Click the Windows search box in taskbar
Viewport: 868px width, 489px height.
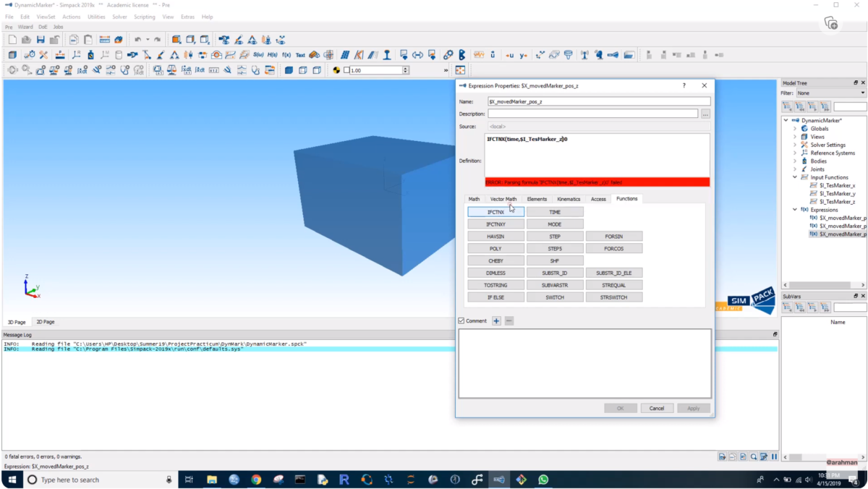pyautogui.click(x=100, y=480)
